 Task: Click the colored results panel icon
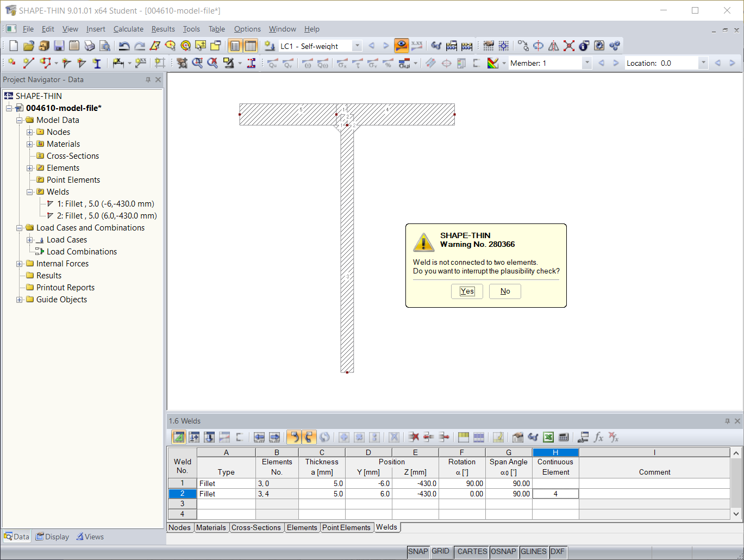pos(493,63)
